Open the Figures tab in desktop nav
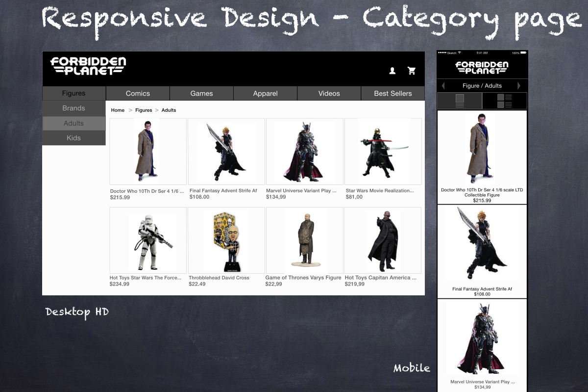This screenshot has height=392, width=588. tap(74, 93)
